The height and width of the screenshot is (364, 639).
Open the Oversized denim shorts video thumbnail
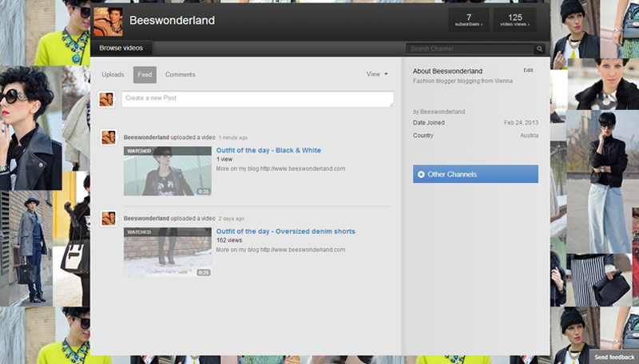[168, 252]
